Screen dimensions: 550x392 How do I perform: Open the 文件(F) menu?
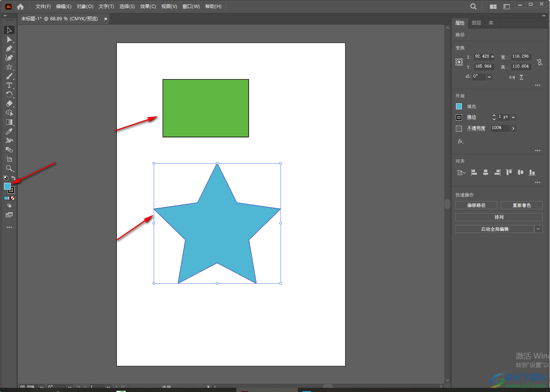tap(43, 7)
